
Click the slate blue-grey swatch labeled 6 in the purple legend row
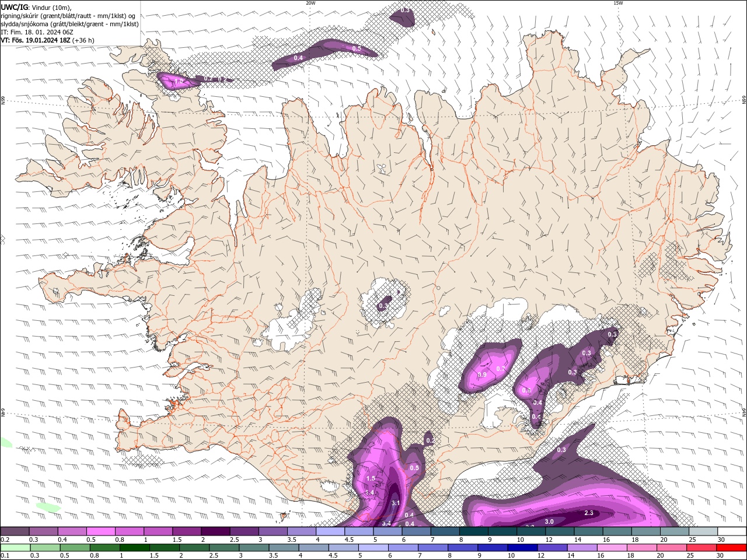[416, 531]
